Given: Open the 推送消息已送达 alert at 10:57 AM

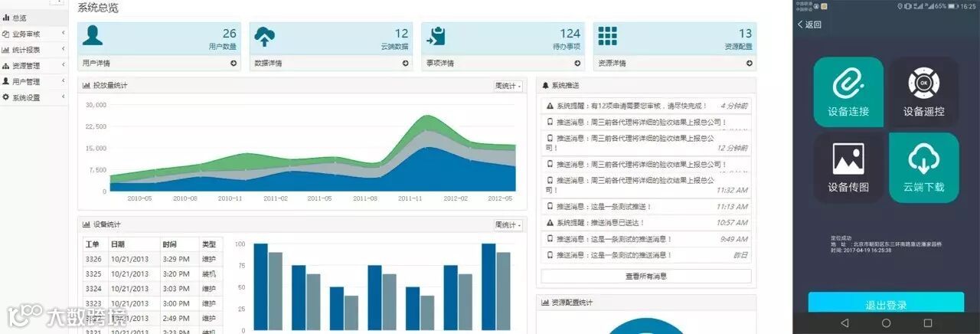Looking at the screenshot, I should click(x=647, y=223).
